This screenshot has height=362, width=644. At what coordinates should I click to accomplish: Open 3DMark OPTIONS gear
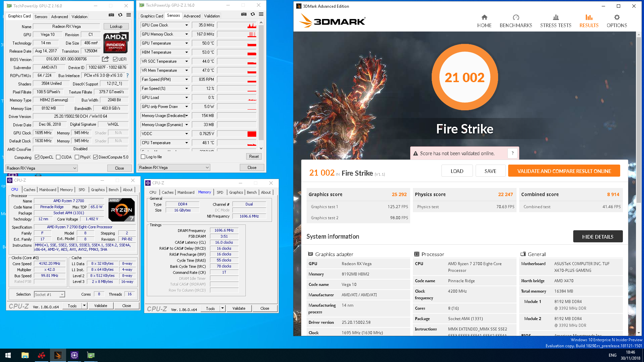[617, 21]
